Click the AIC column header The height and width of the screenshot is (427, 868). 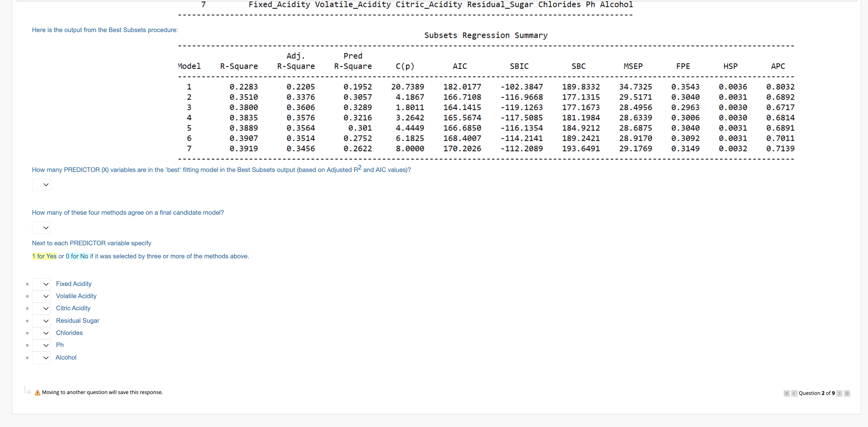pos(460,66)
